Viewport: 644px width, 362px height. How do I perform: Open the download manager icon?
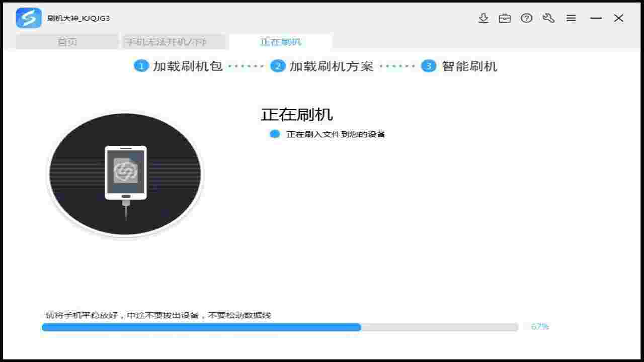point(484,18)
